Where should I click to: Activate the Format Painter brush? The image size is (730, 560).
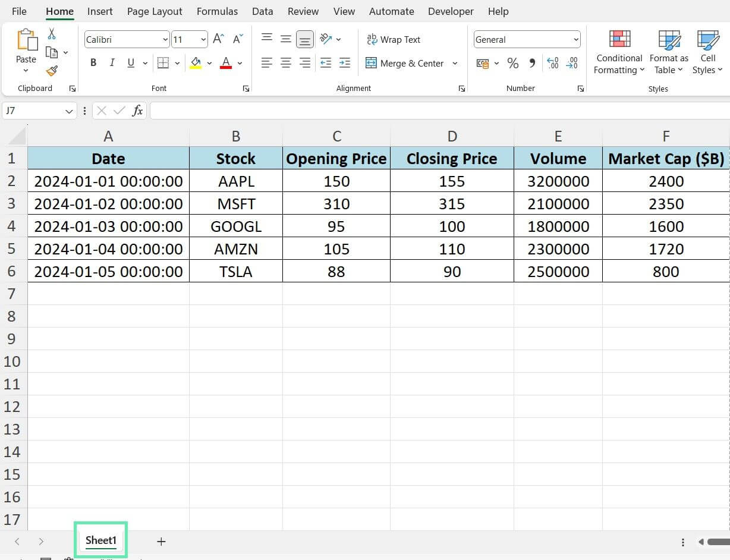pos(52,71)
